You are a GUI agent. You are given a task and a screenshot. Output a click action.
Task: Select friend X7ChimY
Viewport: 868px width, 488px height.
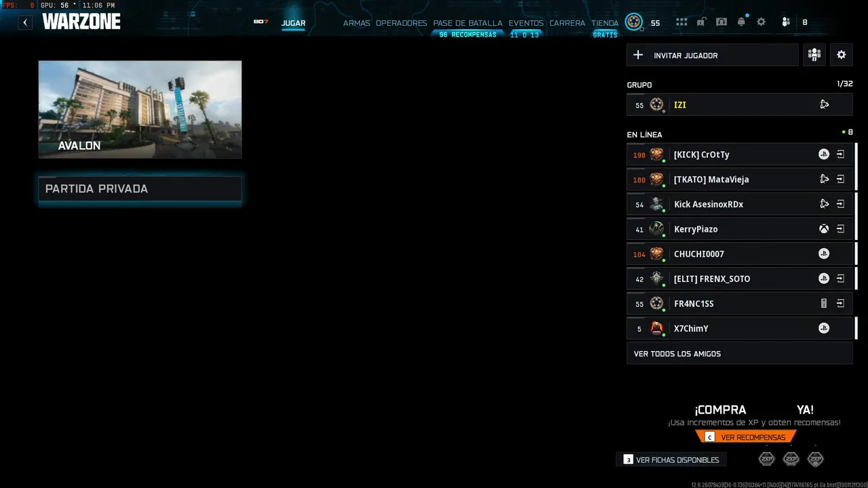pos(740,329)
